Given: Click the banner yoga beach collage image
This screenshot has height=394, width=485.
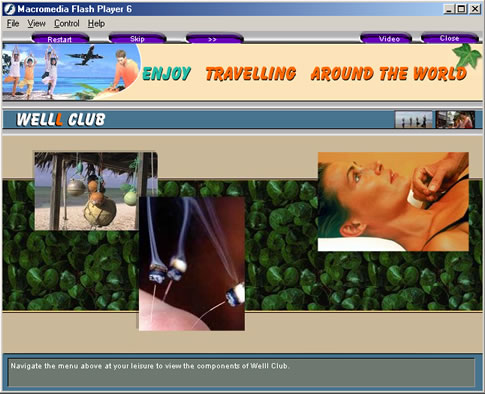Looking at the screenshot, I should pos(71,72).
